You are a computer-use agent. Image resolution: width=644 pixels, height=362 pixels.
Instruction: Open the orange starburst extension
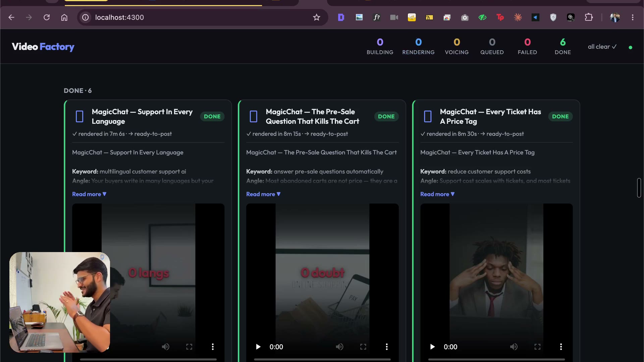pyautogui.click(x=518, y=17)
